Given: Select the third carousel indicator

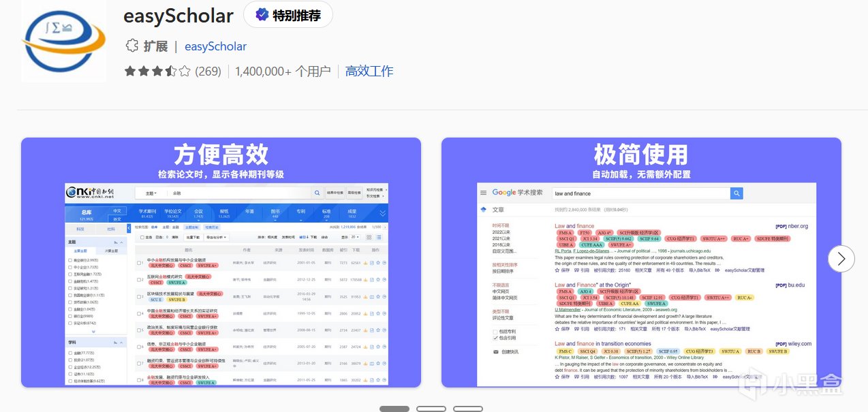Looking at the screenshot, I should click(468, 409).
